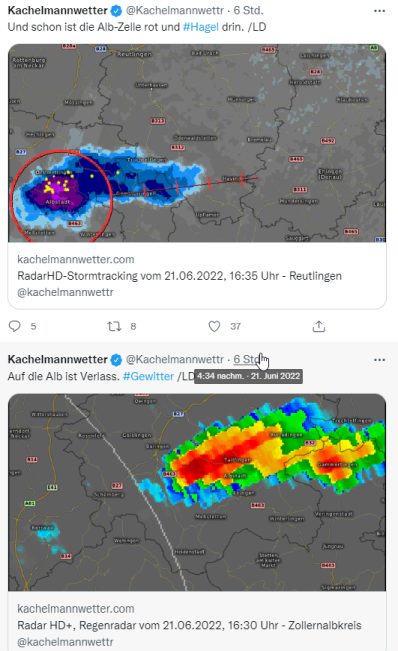
Task: Click the reply icon on the first tweet
Action: point(15,326)
